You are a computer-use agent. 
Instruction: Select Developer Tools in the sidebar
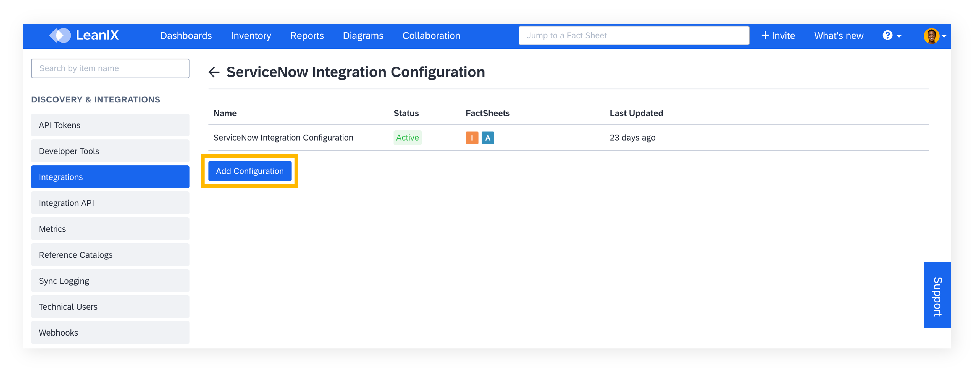point(110,151)
